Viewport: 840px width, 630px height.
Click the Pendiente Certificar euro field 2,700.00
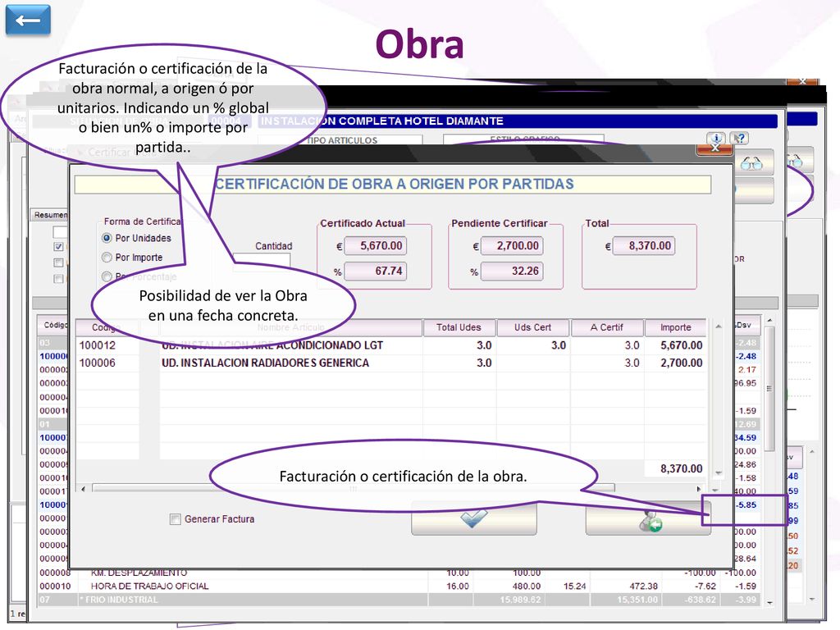tap(512, 246)
